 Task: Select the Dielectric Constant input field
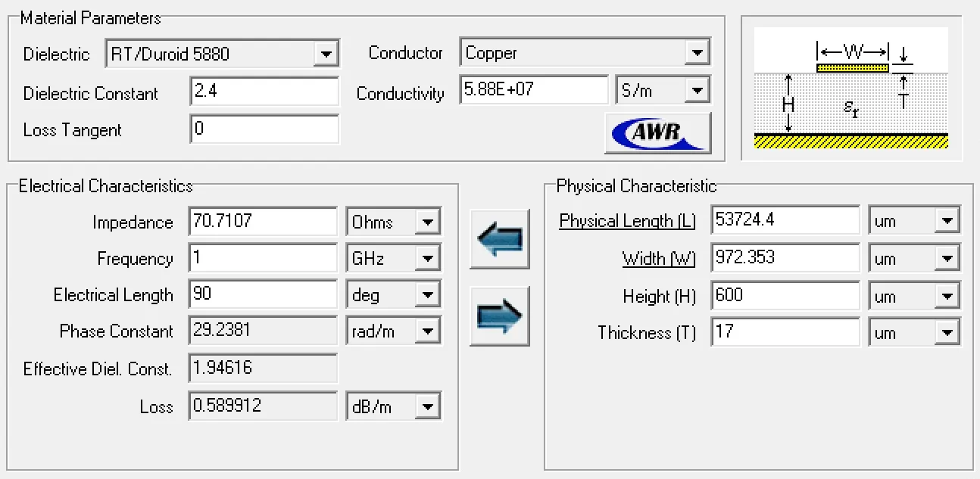coord(264,91)
